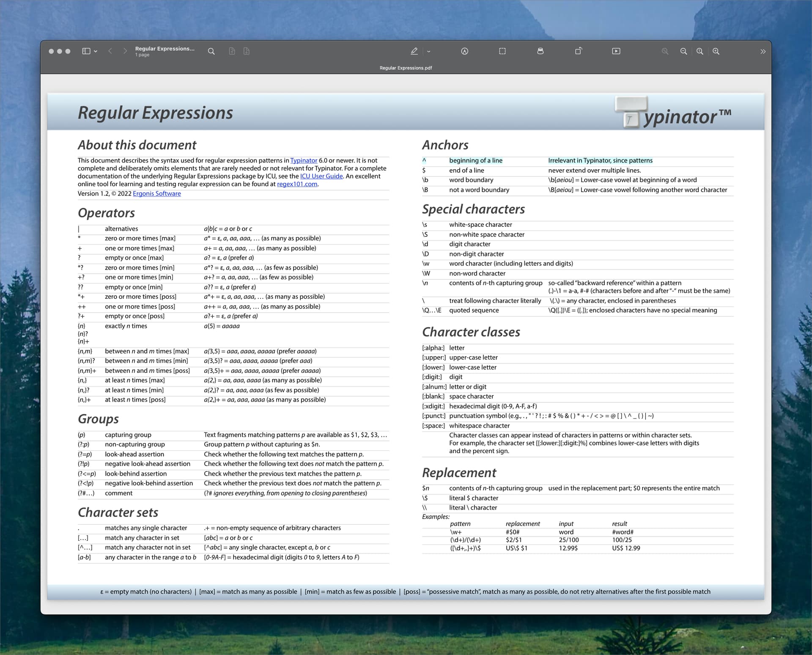This screenshot has height=655, width=812.
Task: Toggle the highlight pen tool
Action: tap(414, 51)
